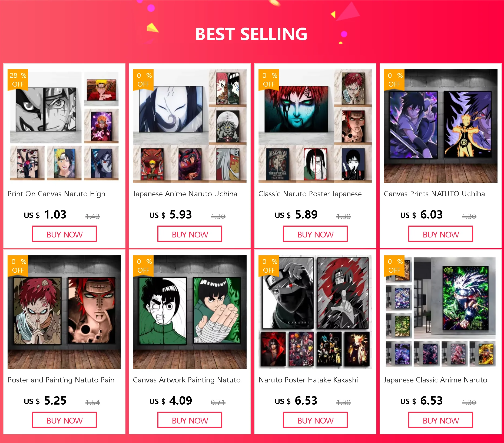Click BUY NOW for Poster and Painting Natuto Pain
The height and width of the screenshot is (443, 504).
point(64,420)
